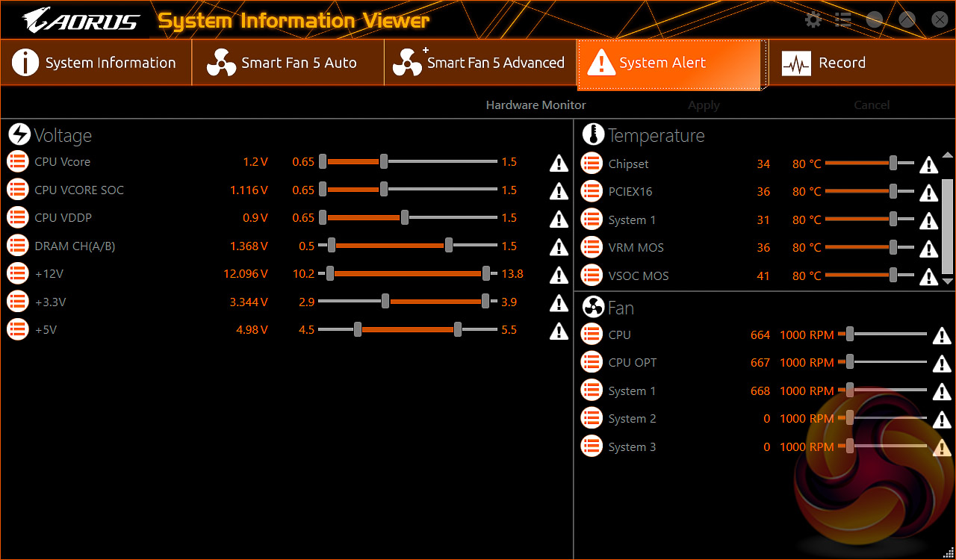Click the list icon beside System 2 fan
This screenshot has height=560, width=956.
592,419
